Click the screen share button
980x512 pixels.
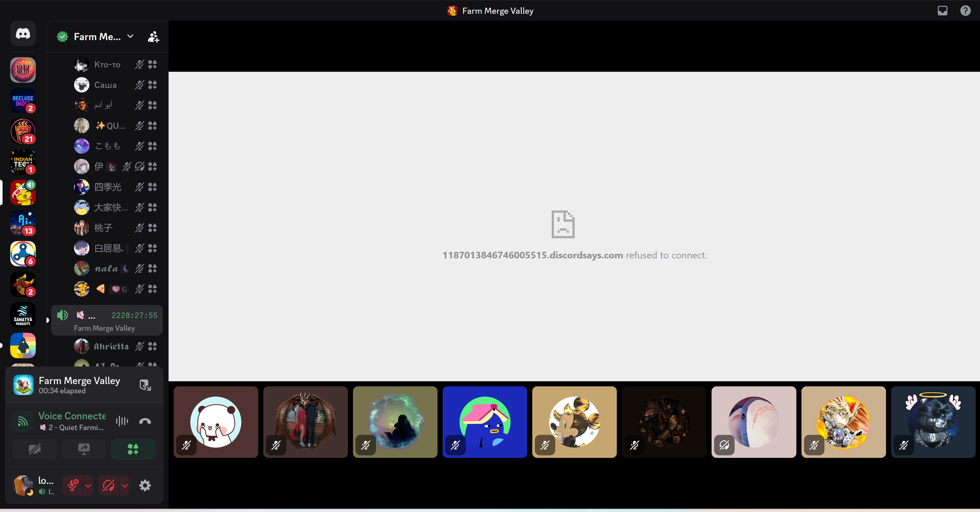click(x=84, y=449)
